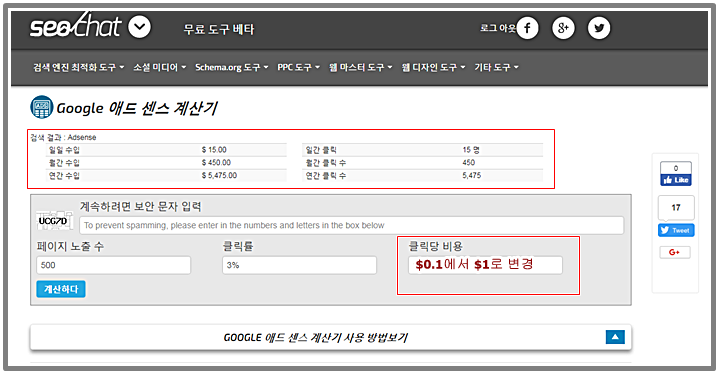Select the 일일 수입 value $ 15.00
Viewport: 719px width, 374px height.
click(214, 150)
